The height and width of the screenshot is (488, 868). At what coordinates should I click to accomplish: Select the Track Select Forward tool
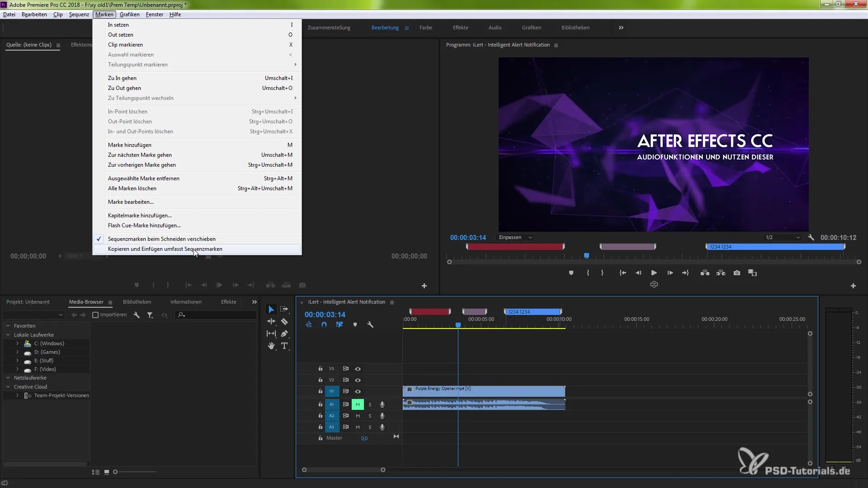tap(284, 310)
